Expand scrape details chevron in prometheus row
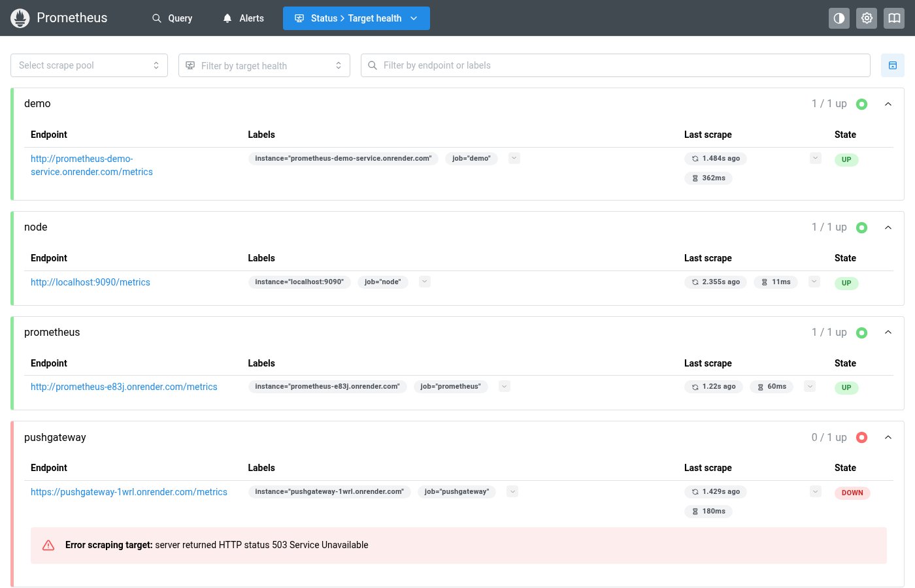Screen dimensions: 915x588 pos(810,386)
